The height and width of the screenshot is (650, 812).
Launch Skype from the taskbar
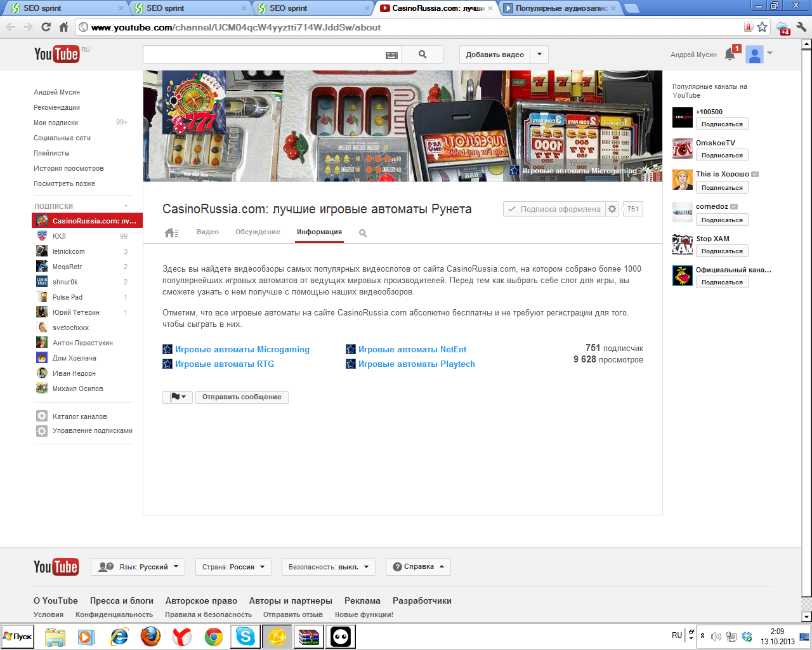pos(246,636)
